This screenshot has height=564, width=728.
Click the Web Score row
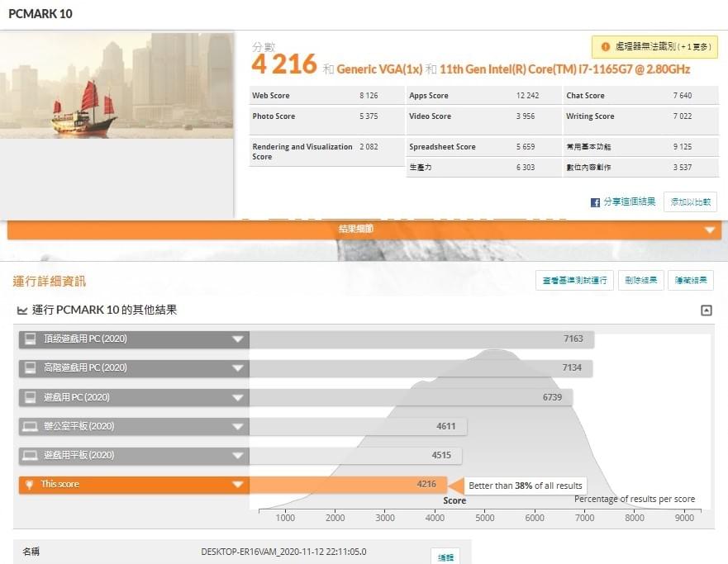pos(327,96)
